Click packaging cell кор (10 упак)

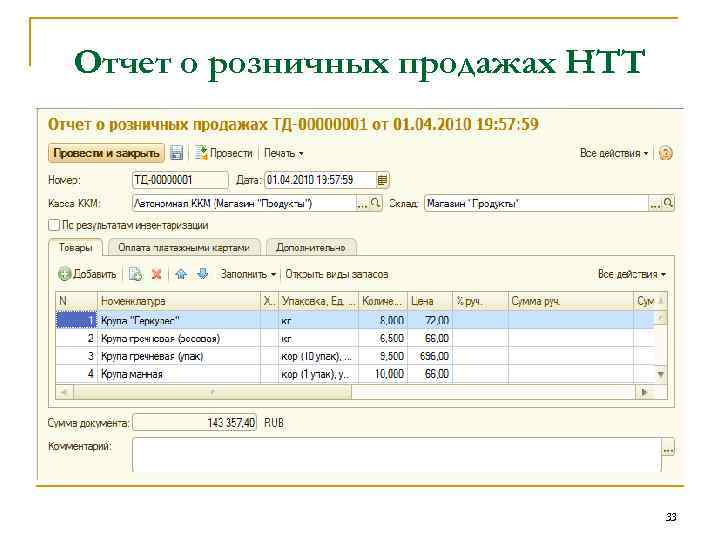coord(318,356)
